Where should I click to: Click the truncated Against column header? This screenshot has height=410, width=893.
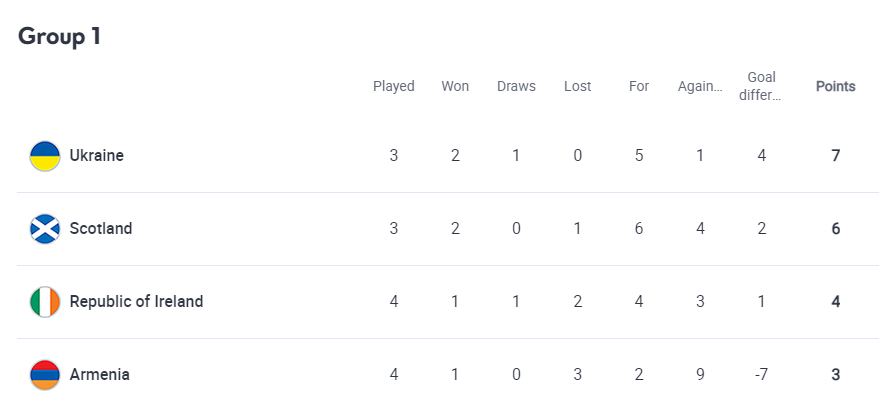pyautogui.click(x=700, y=86)
